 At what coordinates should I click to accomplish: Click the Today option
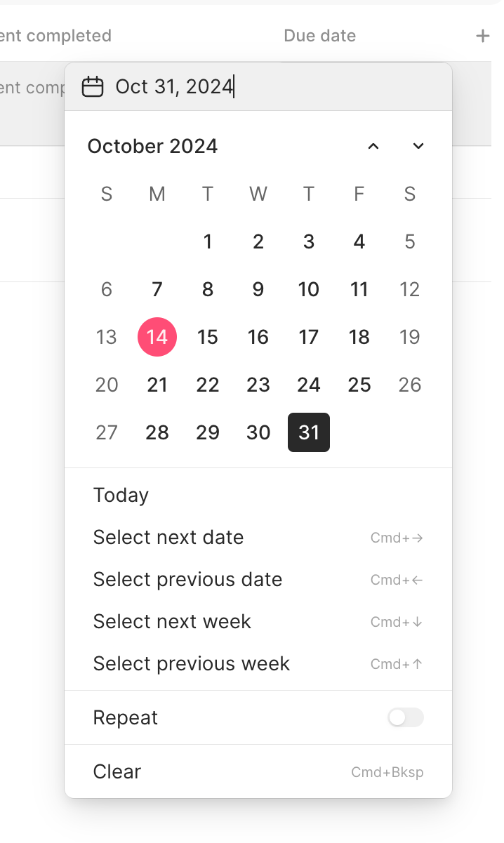click(x=120, y=495)
